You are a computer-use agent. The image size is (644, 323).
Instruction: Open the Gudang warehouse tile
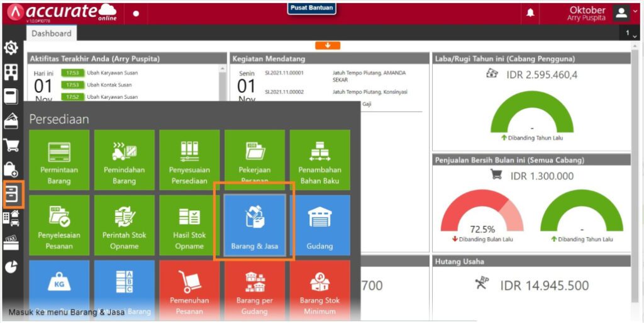[320, 225]
